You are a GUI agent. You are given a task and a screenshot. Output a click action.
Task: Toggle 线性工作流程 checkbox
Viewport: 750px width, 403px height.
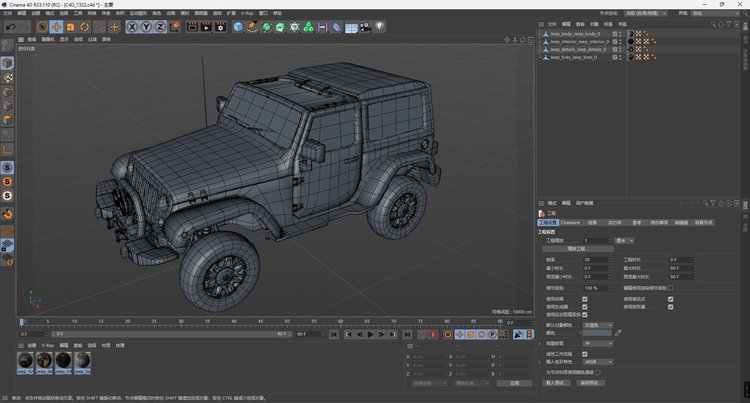[x=585, y=354]
